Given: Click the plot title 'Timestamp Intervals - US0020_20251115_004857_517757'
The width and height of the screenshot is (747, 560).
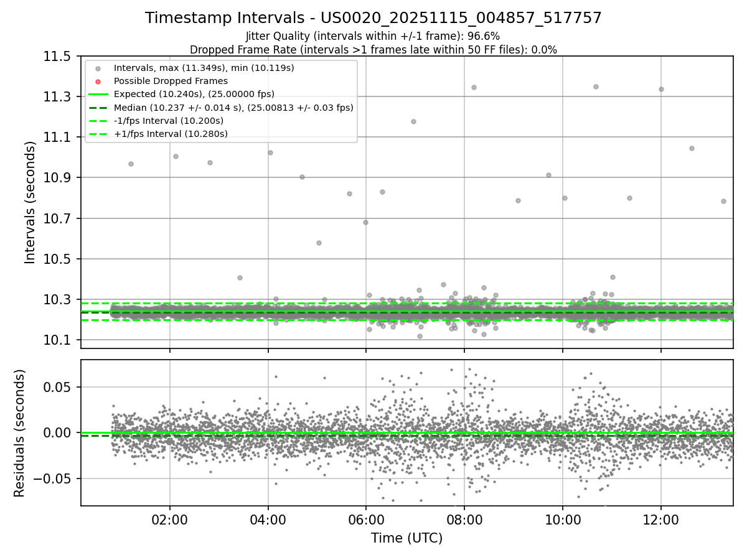Looking at the screenshot, I should [x=374, y=18].
